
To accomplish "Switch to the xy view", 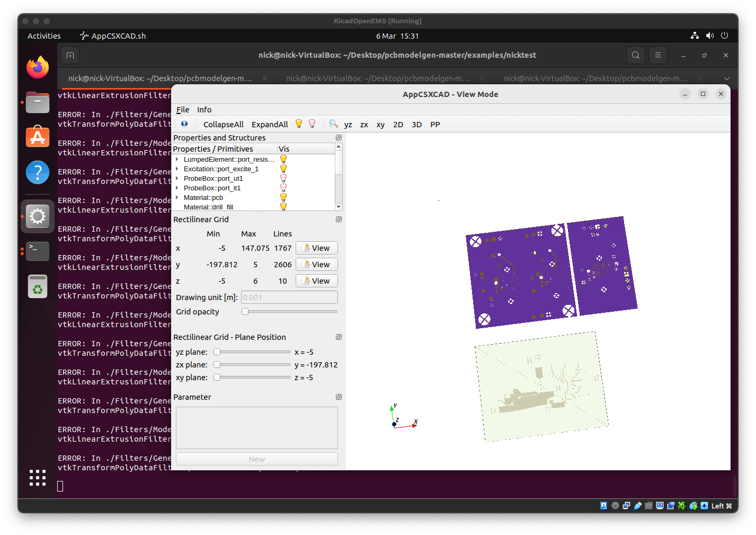I will tap(380, 125).
